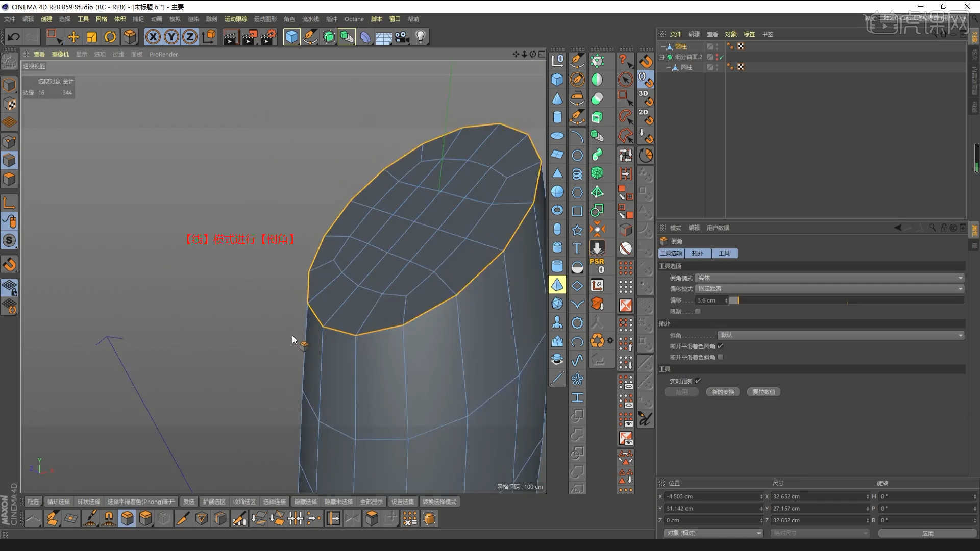Screen dimensions: 980x551
Task: Select the Scale tool icon
Action: pyautogui.click(x=92, y=37)
